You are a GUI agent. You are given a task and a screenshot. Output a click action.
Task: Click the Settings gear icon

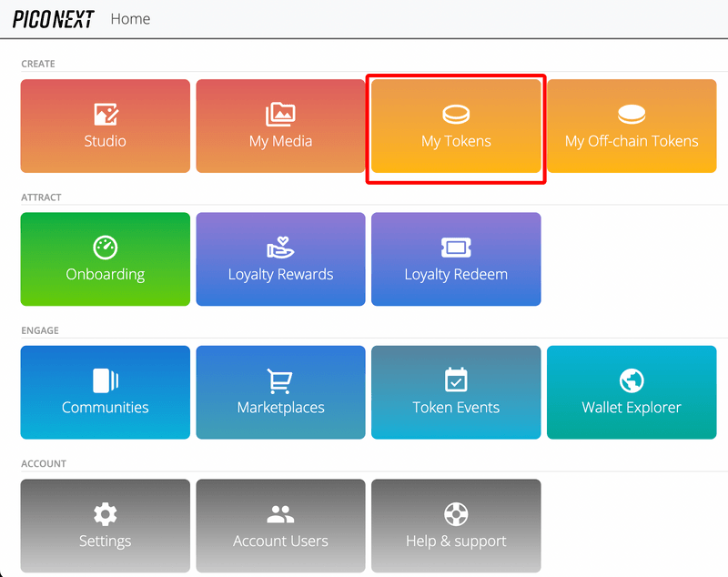pos(106,514)
